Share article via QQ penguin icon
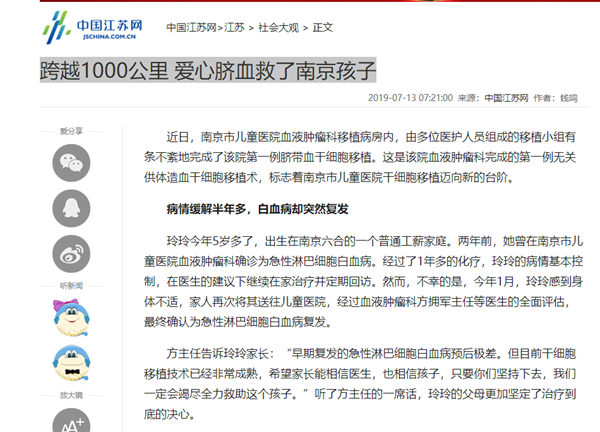This screenshot has height=432, width=600. pyautogui.click(x=71, y=208)
